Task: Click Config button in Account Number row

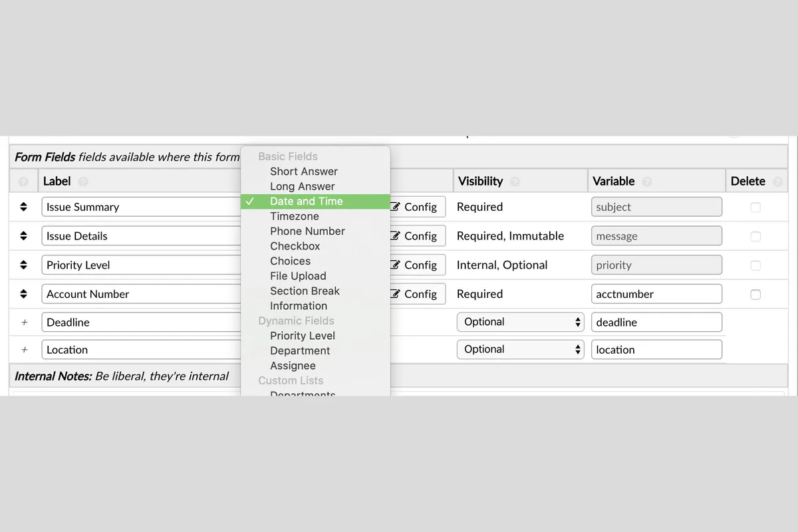Action: click(x=416, y=294)
